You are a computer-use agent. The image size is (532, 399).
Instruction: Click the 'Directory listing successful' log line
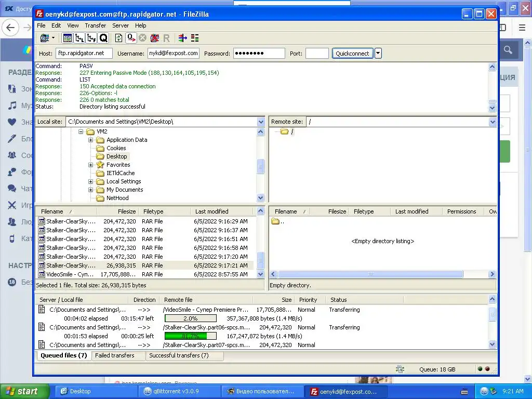point(112,107)
